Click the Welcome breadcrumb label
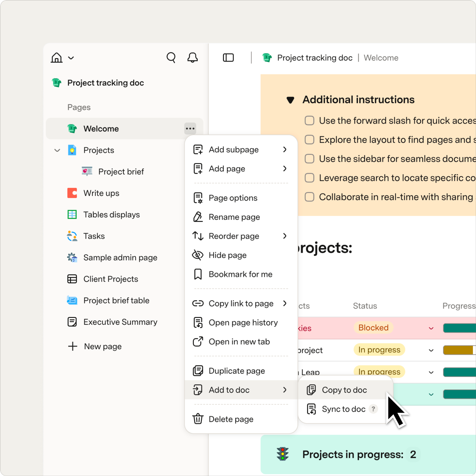 381,58
